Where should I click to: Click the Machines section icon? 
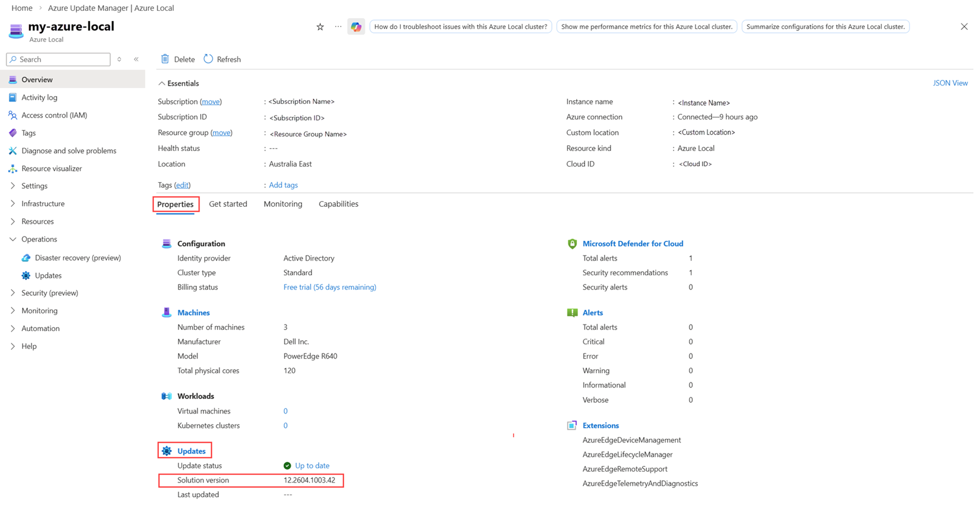pos(167,313)
